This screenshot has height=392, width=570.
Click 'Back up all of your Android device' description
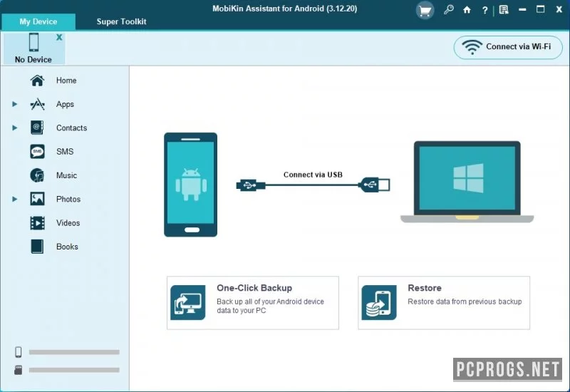point(270,306)
